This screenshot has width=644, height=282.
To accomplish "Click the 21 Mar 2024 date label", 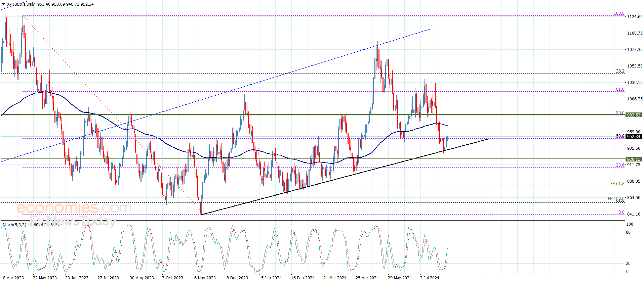I will (x=335, y=278).
